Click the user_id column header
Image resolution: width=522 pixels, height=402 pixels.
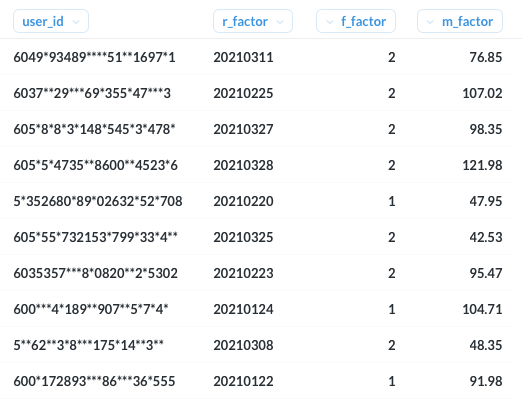click(x=51, y=21)
